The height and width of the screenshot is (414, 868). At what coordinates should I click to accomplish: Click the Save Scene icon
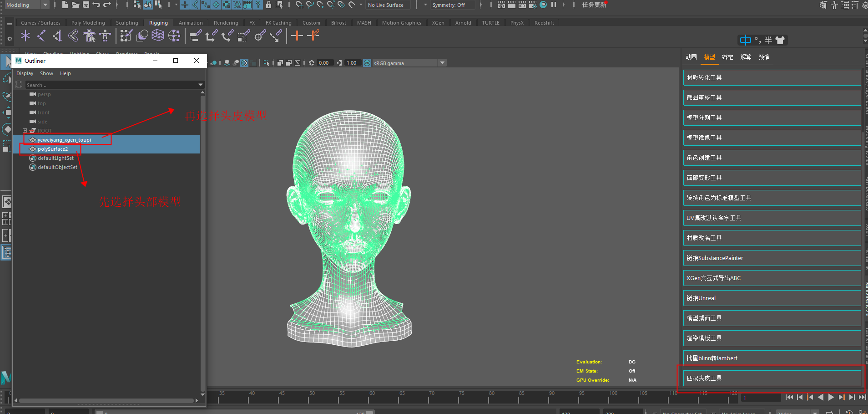pos(86,5)
